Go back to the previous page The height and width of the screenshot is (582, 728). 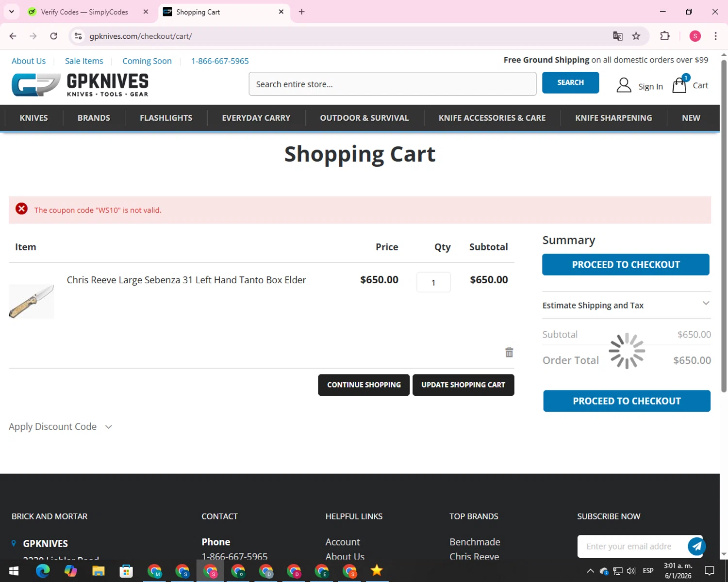[13, 36]
